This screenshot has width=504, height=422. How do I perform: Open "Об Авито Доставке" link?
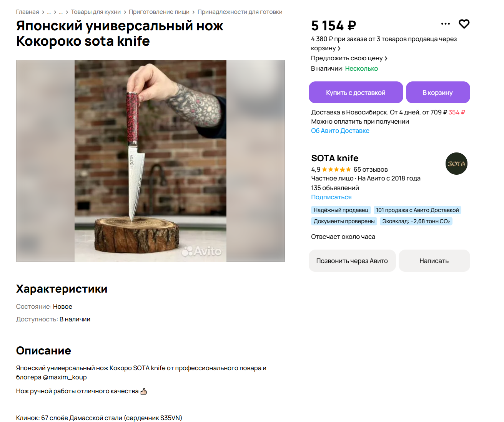pos(340,131)
